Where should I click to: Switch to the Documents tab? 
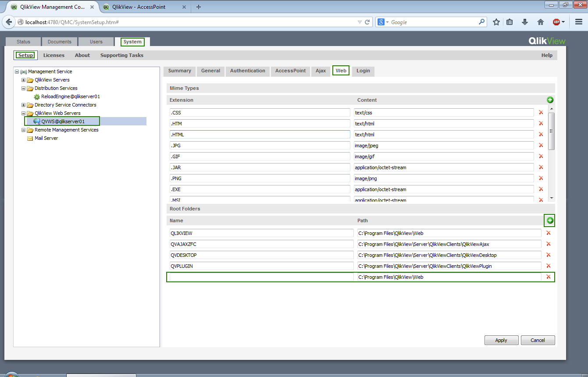point(60,42)
